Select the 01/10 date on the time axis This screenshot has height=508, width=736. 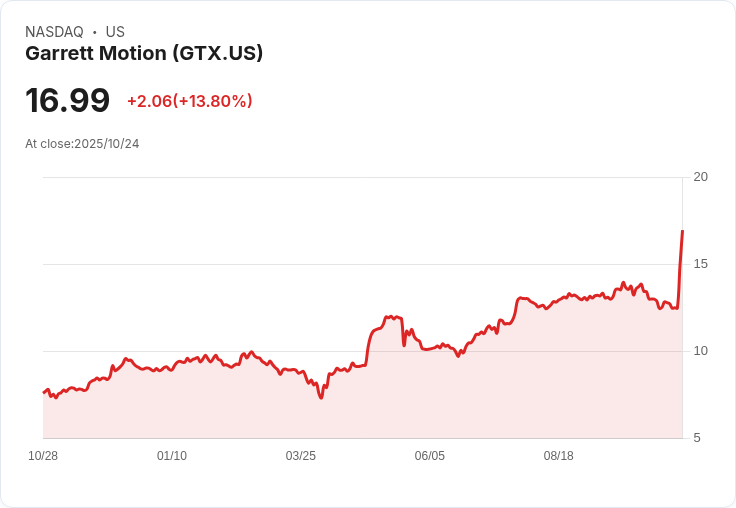point(172,456)
